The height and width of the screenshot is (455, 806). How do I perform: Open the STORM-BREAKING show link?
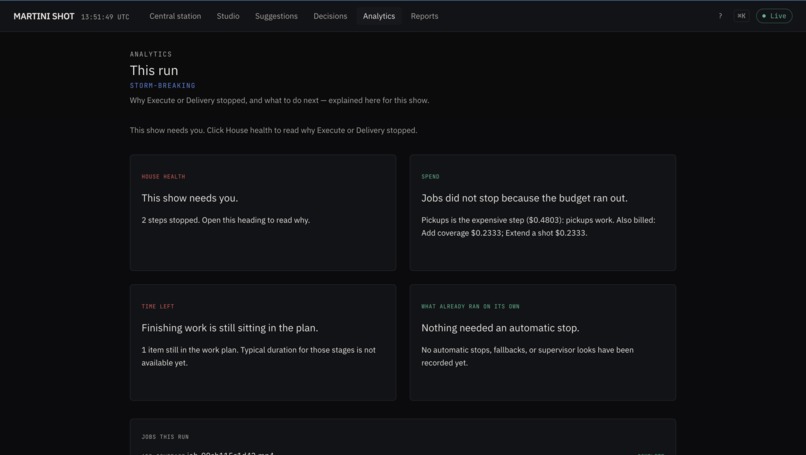[162, 85]
